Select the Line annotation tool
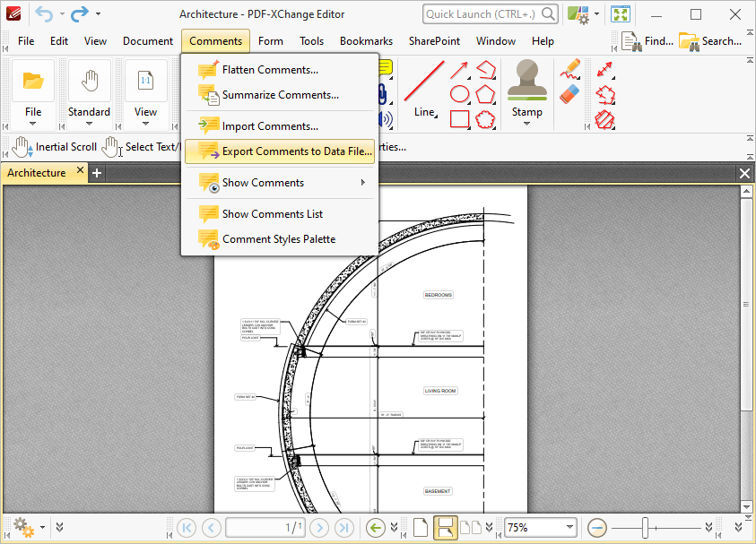 click(x=424, y=90)
